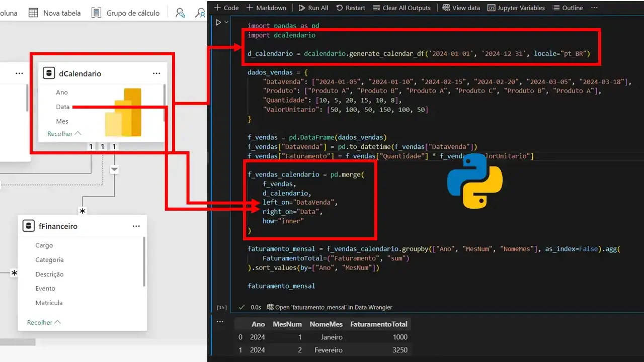Click the MesNum column header
Image resolution: width=644 pixels, height=362 pixels.
[287, 324]
